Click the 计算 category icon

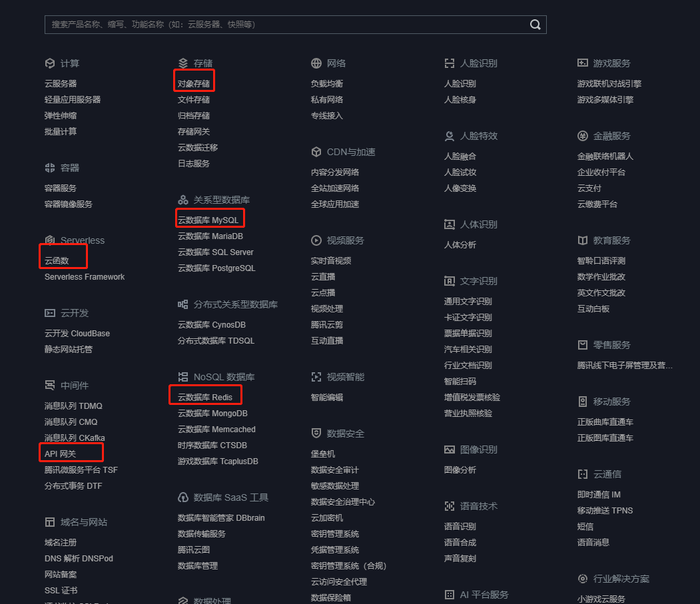[51, 63]
